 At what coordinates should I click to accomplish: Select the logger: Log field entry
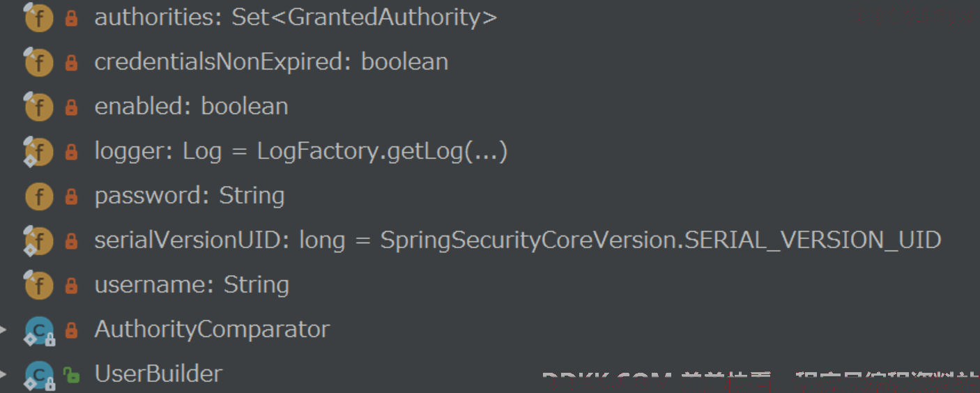(300, 151)
